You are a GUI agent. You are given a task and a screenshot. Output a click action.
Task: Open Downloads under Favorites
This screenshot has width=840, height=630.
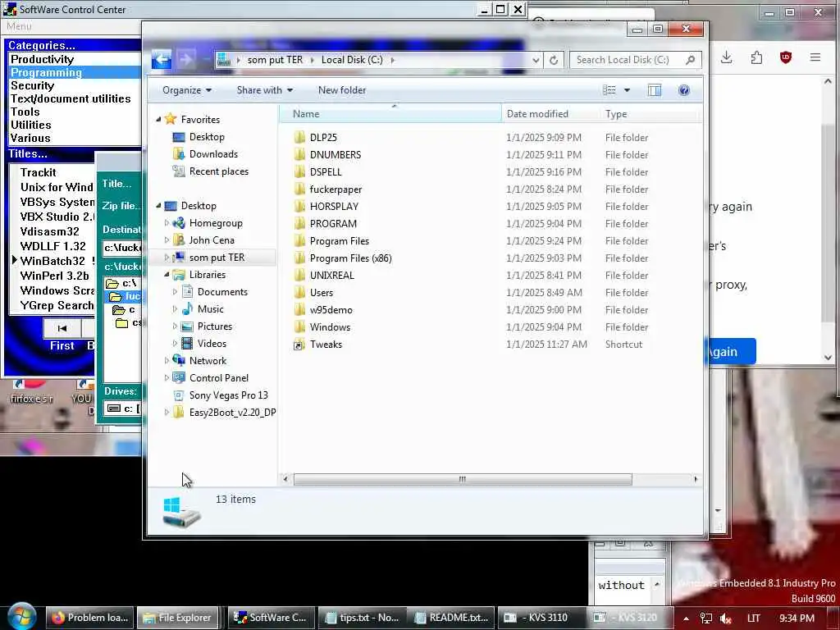(x=213, y=154)
